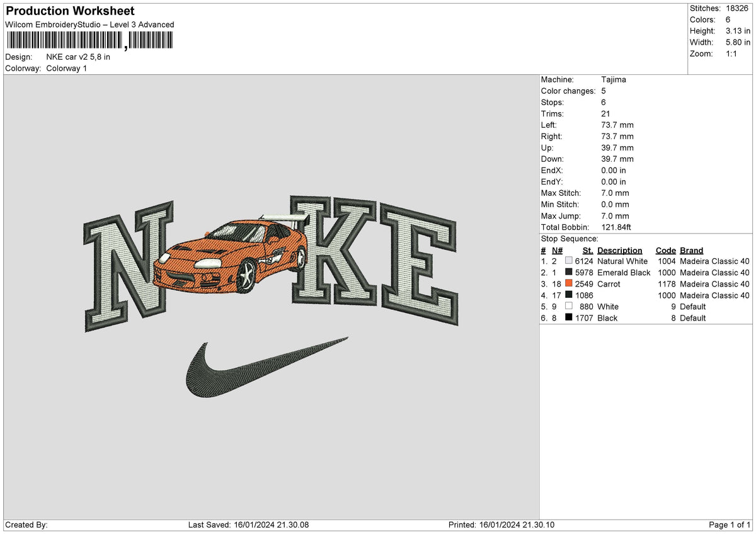Click the 'Stops:' label

[x=553, y=103]
